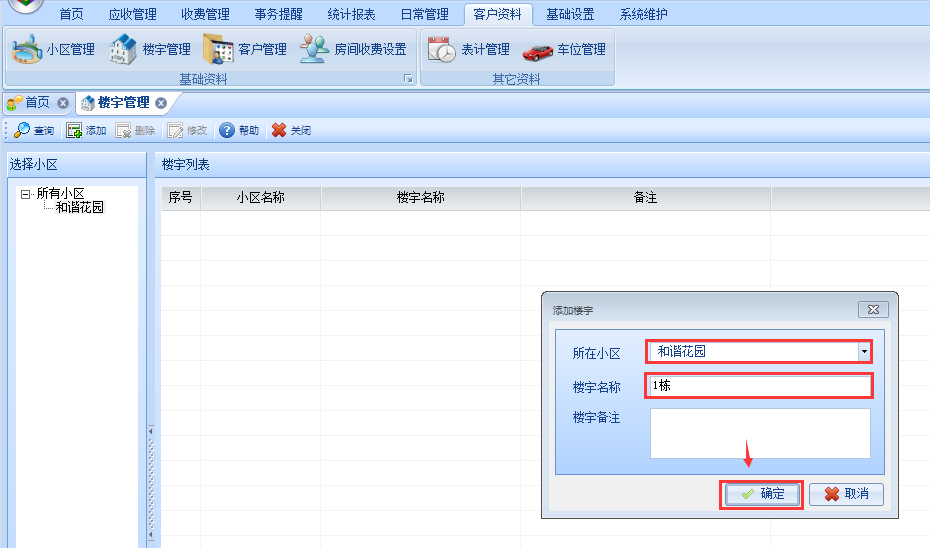
Task: Sort by the 小区名称 column header
Action: click(x=261, y=198)
